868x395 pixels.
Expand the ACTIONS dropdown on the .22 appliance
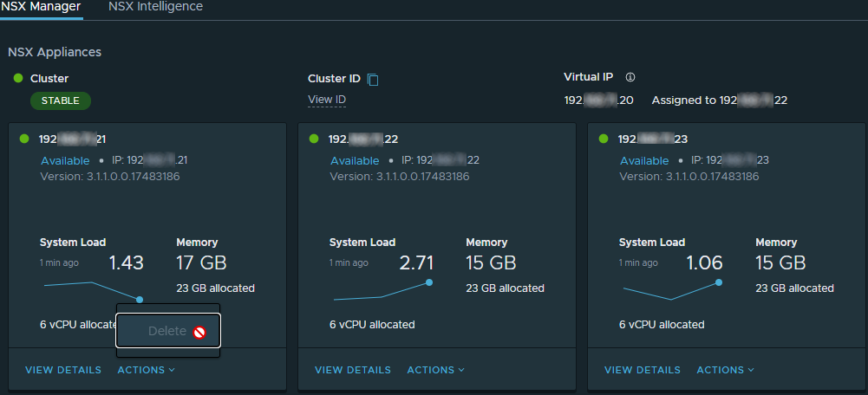tap(435, 370)
